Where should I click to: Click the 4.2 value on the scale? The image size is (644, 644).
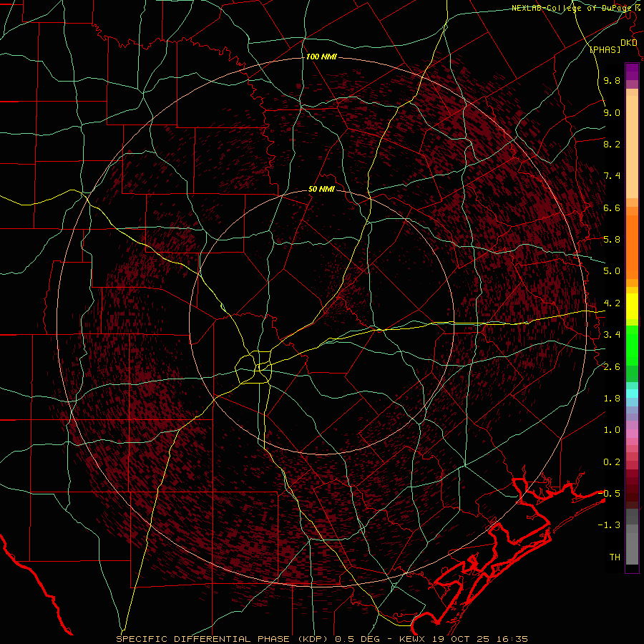[612, 303]
